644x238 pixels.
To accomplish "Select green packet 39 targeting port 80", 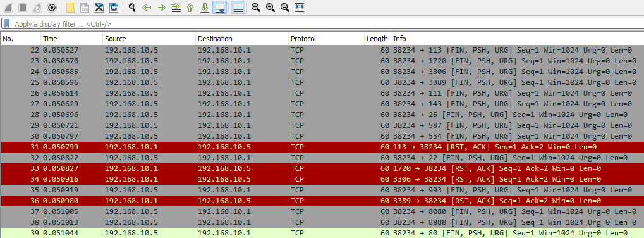I will coord(322,233).
